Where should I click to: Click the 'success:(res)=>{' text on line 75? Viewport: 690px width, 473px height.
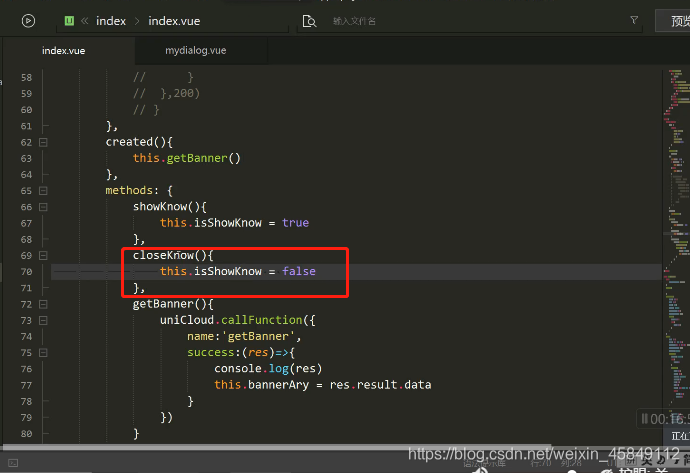241,352
